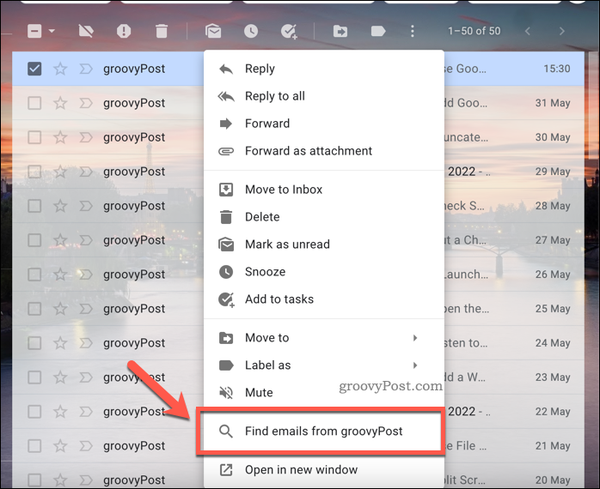
Task: Select the 29 May email checkbox
Action: 34,171
